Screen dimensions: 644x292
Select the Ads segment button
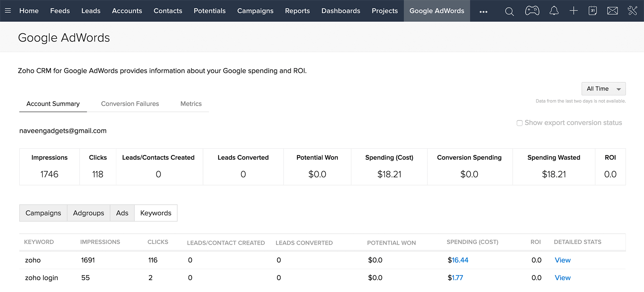click(x=122, y=213)
